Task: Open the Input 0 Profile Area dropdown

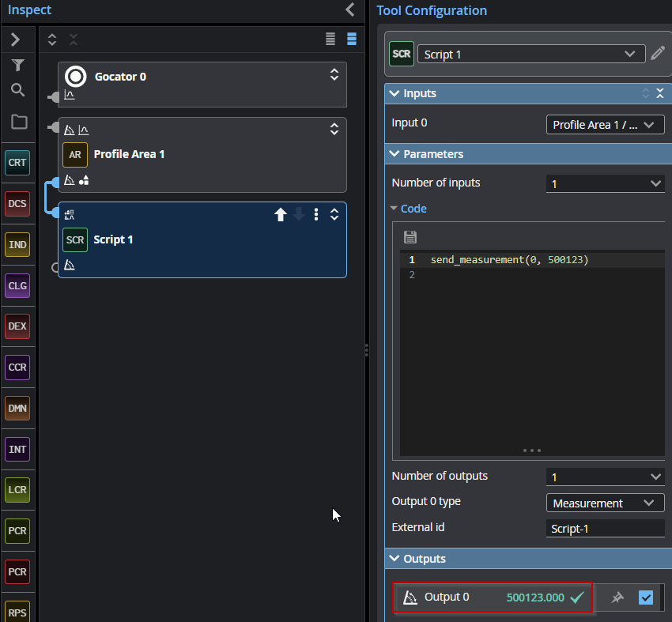Action: coord(605,125)
